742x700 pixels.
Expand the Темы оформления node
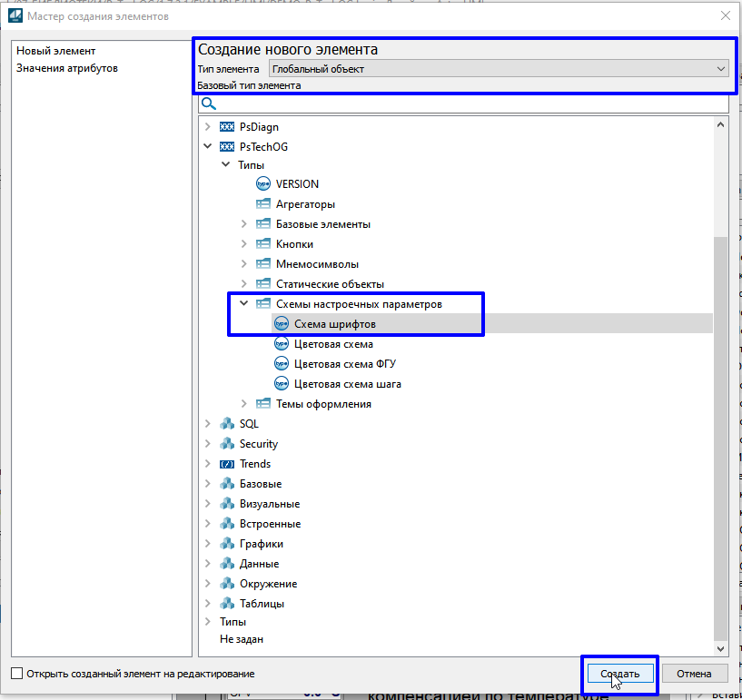[243, 404]
